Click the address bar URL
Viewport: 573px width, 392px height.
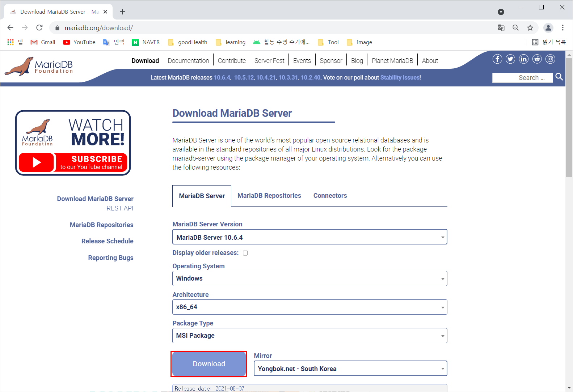[99, 28]
